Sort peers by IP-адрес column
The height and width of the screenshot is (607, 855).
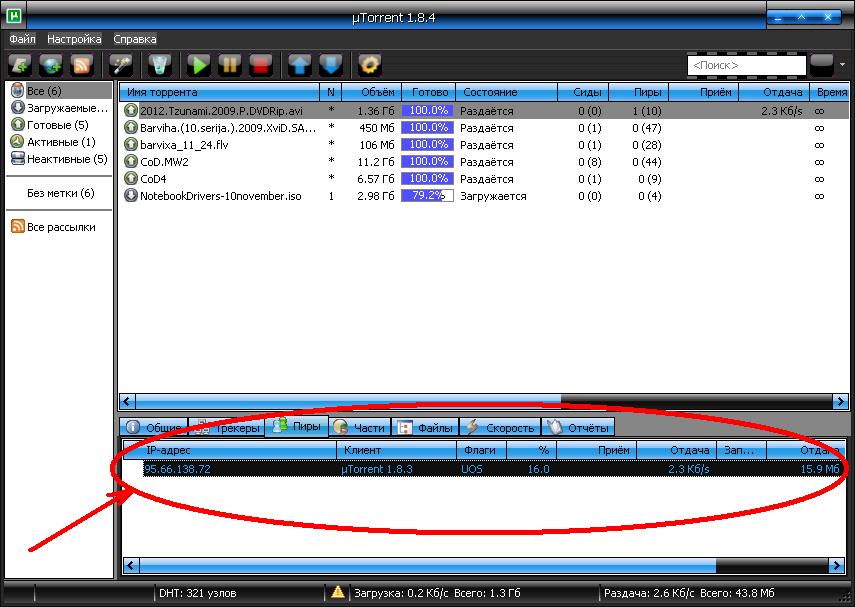[230, 450]
